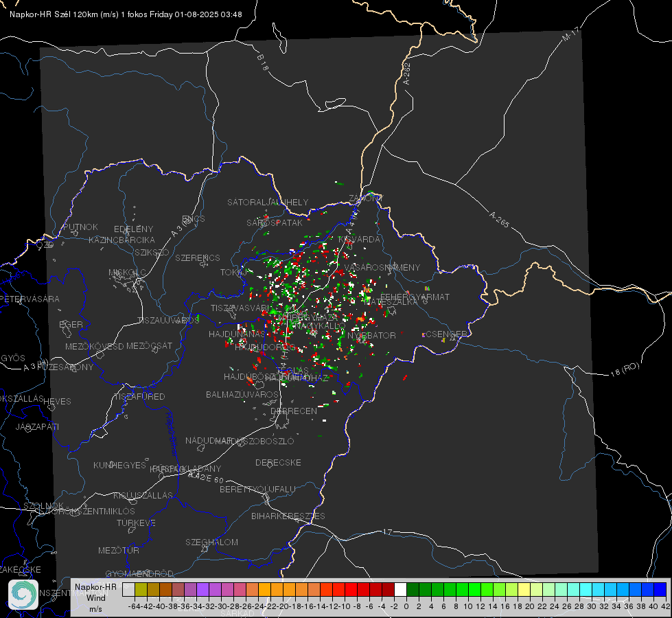
Task: Click the A-265 road label
Action: click(499, 219)
